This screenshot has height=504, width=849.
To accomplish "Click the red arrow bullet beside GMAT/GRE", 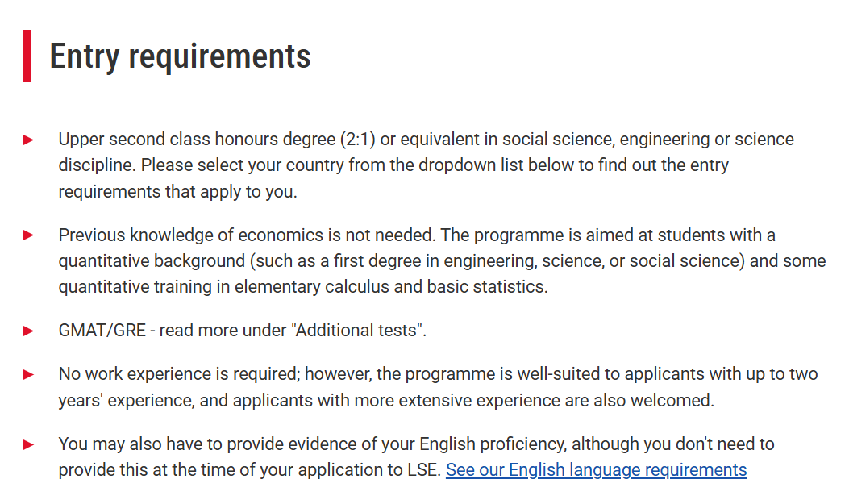I will click(x=29, y=331).
